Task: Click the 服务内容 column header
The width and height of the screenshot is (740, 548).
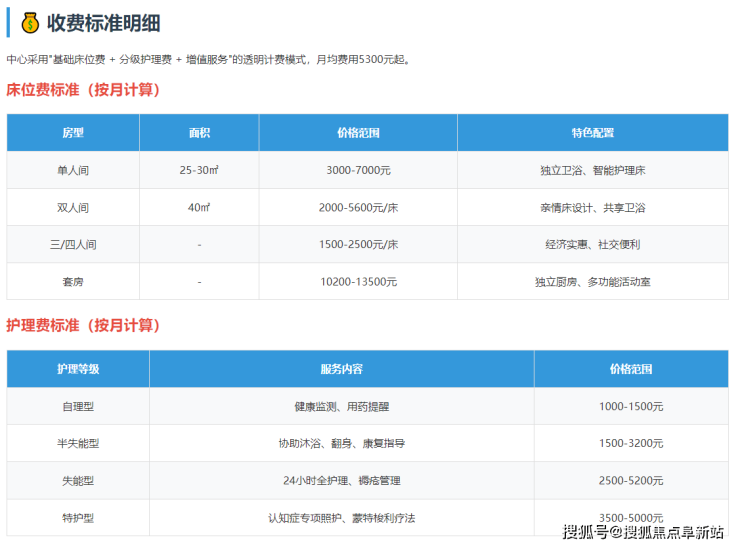Action: 341,369
